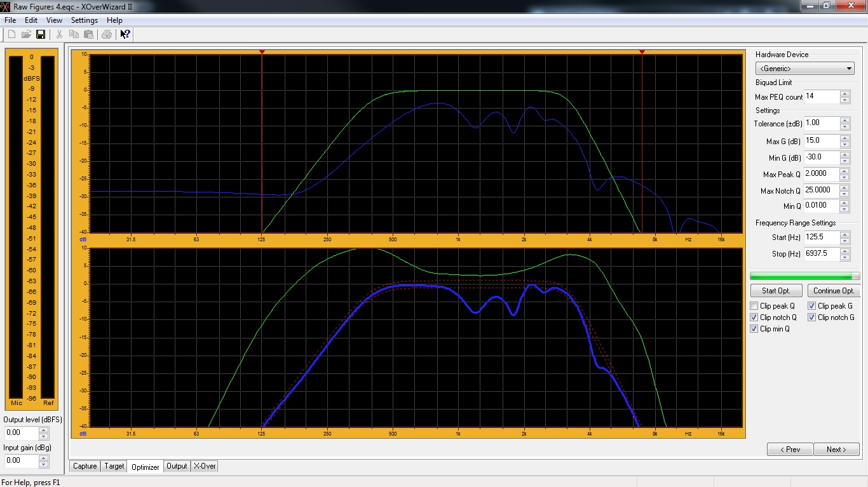868x487 pixels.
Task: Select the red start-frequency marker atop the graph
Action: (x=262, y=52)
